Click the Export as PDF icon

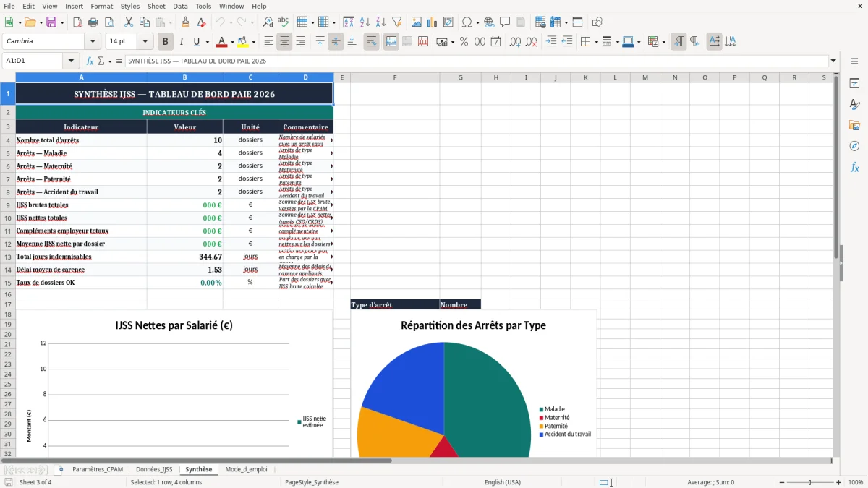coord(77,22)
